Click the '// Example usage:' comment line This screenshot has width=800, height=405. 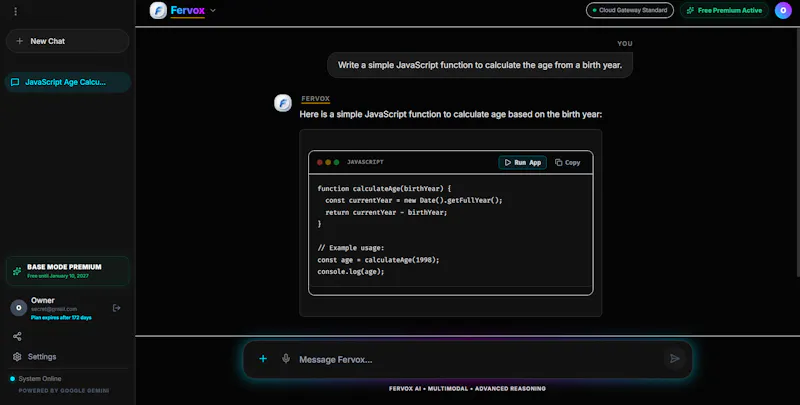[x=351, y=248]
